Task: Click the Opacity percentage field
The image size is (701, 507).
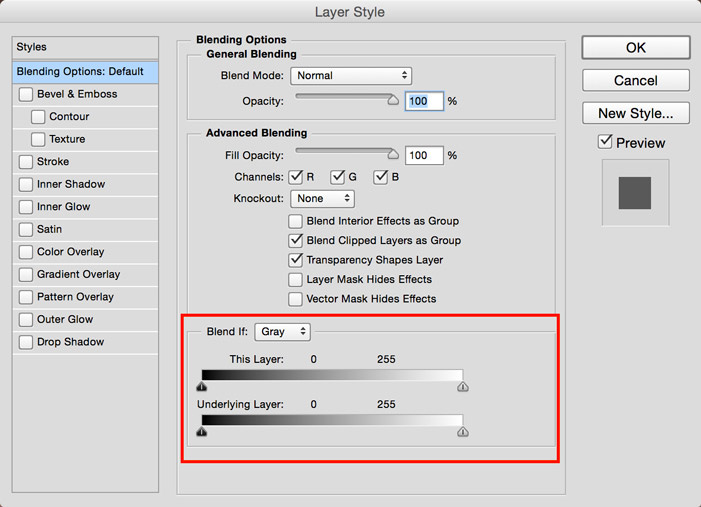Action: 424,101
